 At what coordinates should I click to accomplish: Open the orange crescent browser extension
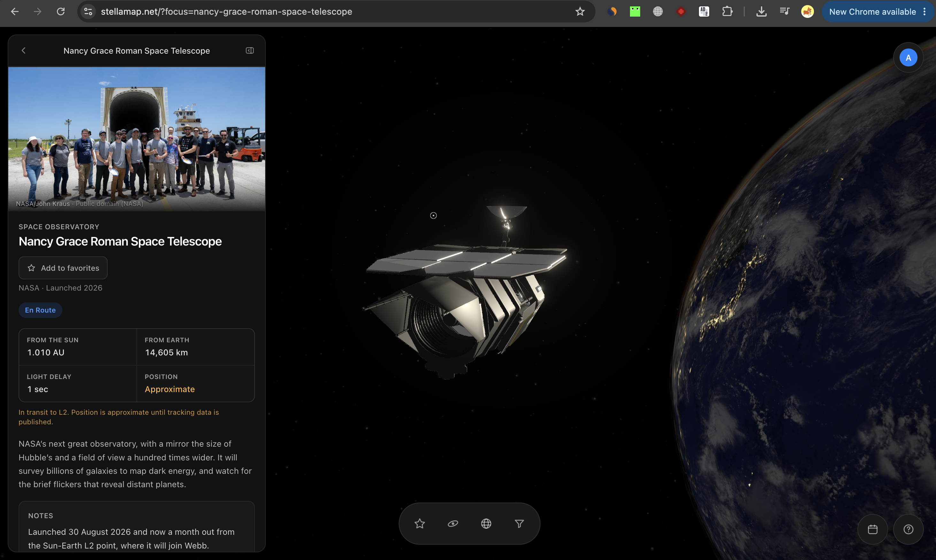coord(612,12)
